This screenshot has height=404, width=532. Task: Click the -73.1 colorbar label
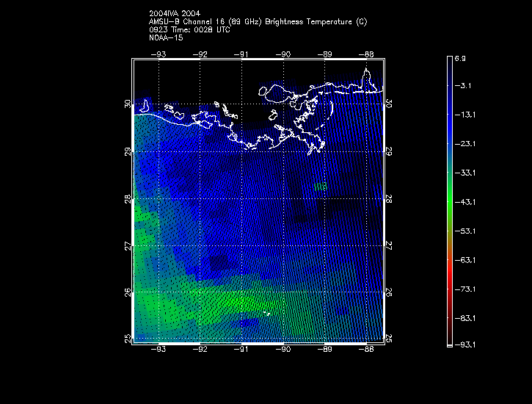[x=464, y=289]
